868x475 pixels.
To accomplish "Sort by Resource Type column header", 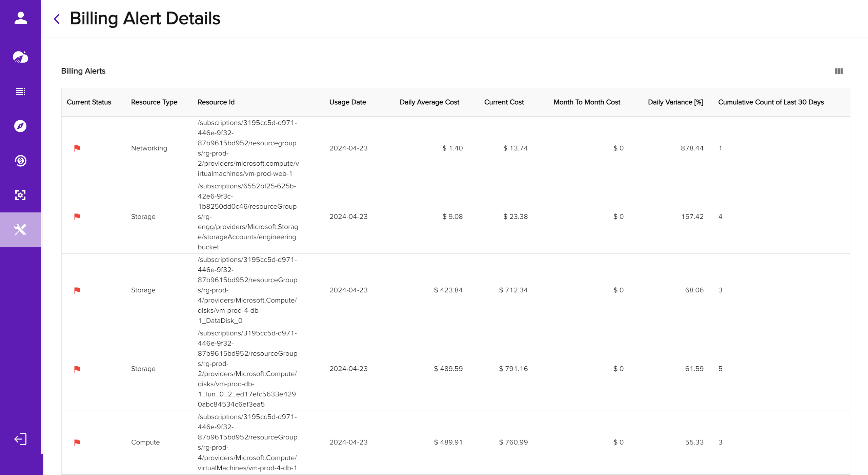I will 154,102.
